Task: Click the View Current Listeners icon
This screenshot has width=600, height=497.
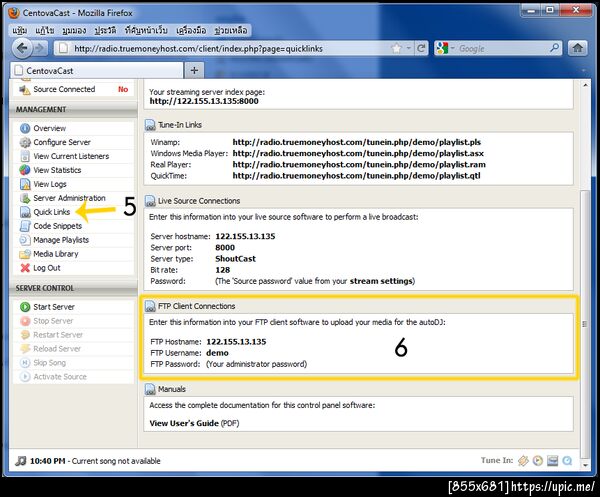Action: [25, 156]
